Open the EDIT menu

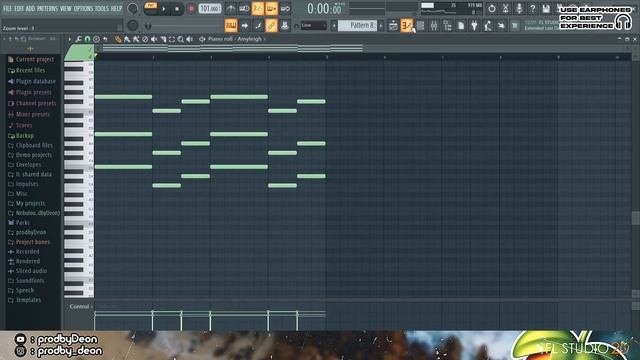click(x=19, y=8)
